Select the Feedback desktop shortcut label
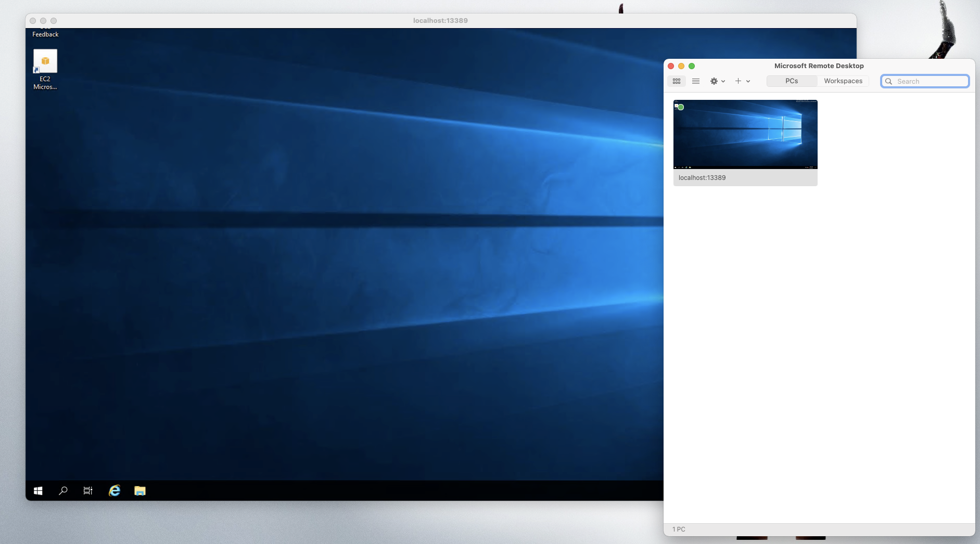The width and height of the screenshot is (980, 544). pos(45,34)
